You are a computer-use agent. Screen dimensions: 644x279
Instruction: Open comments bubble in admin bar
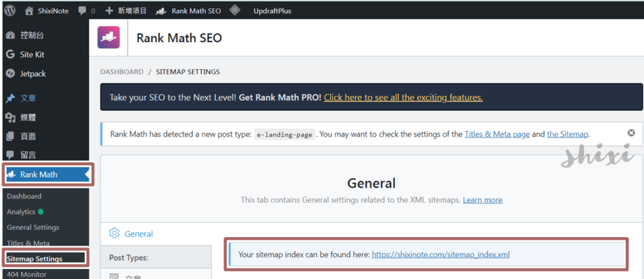coord(82,11)
